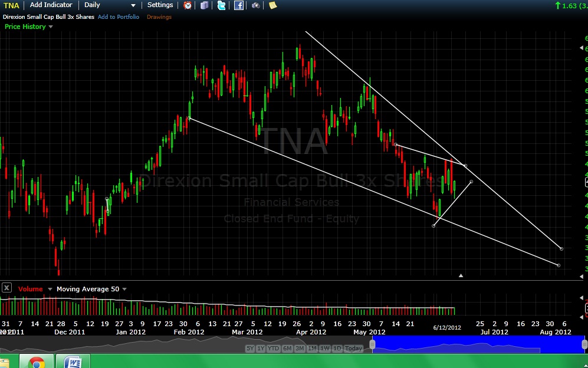
Task: Open the Settings menu
Action: (160, 5)
